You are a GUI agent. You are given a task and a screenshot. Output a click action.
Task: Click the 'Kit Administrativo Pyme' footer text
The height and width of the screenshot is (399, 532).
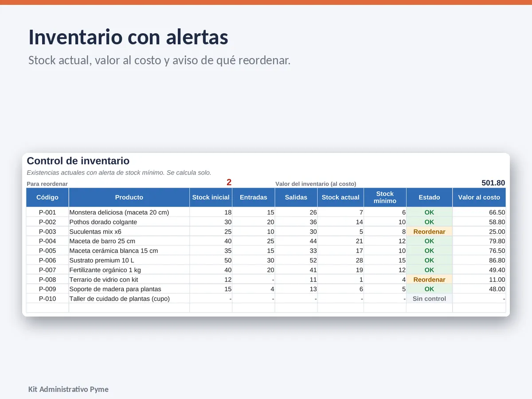point(68,389)
